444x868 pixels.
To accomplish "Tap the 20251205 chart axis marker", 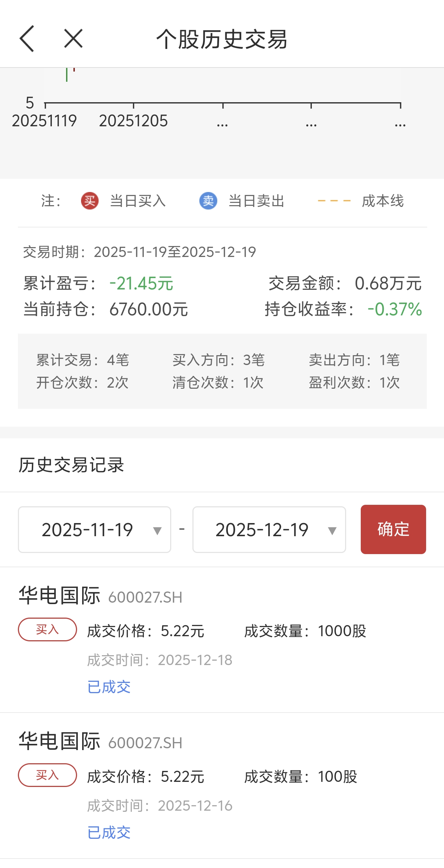I will tap(133, 121).
